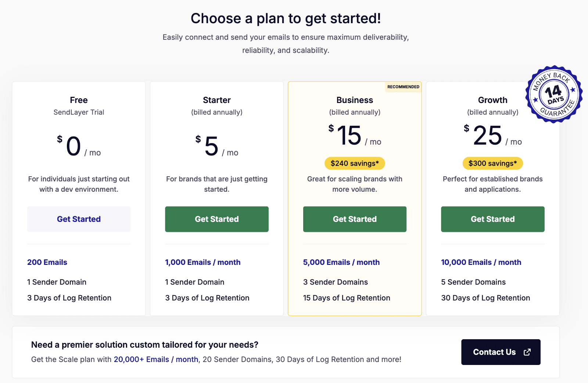Click Get Started under the Free plan
588x383 pixels.
click(x=79, y=219)
